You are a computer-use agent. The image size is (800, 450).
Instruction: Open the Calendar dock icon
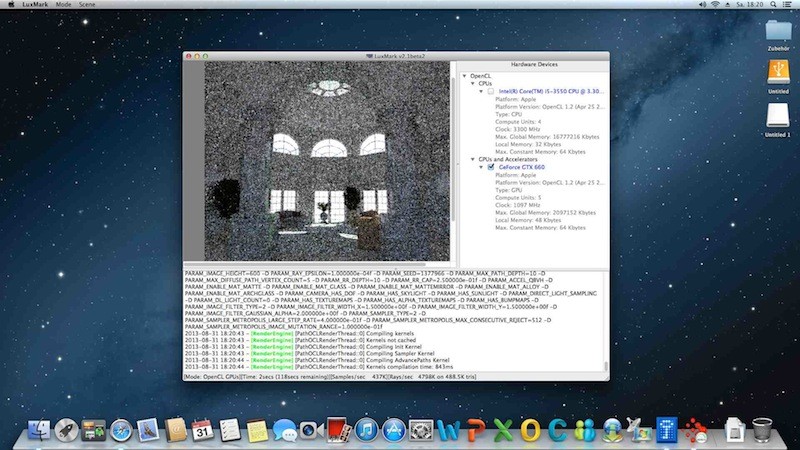(x=203, y=431)
